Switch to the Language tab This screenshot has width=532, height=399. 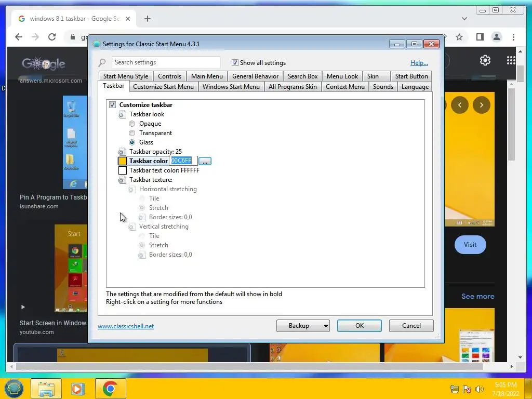pos(415,87)
